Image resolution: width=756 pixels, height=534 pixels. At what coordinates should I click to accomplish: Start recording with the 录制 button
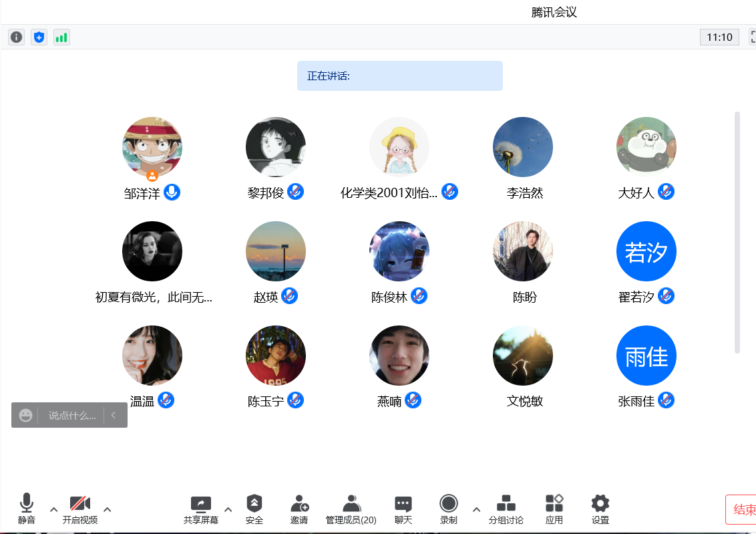pyautogui.click(x=449, y=509)
